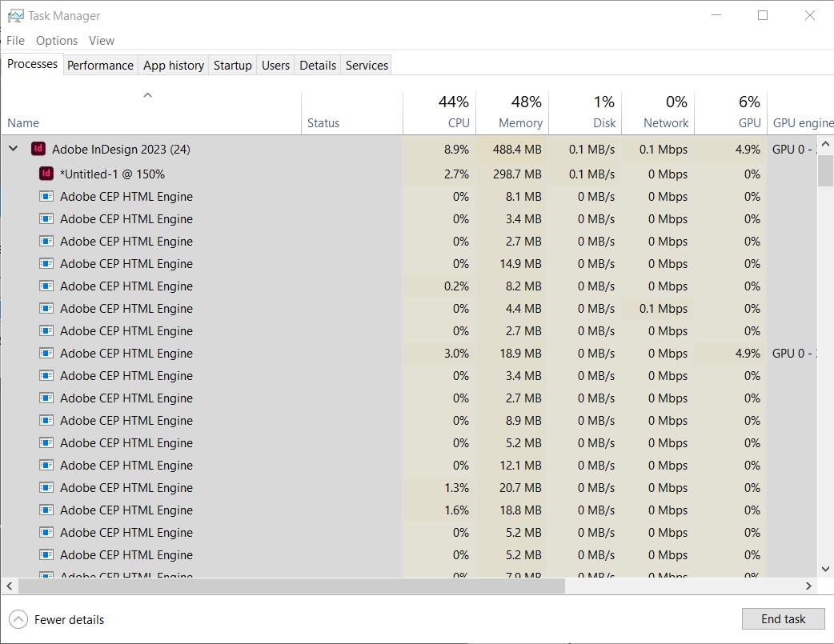The image size is (834, 644).
Task: Open the Performance tab
Action: point(100,66)
